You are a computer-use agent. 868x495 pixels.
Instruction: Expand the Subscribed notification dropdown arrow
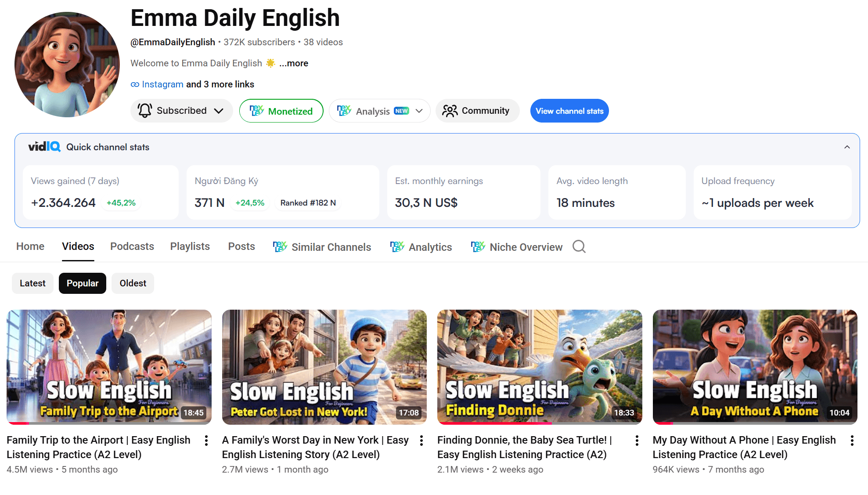[219, 111]
